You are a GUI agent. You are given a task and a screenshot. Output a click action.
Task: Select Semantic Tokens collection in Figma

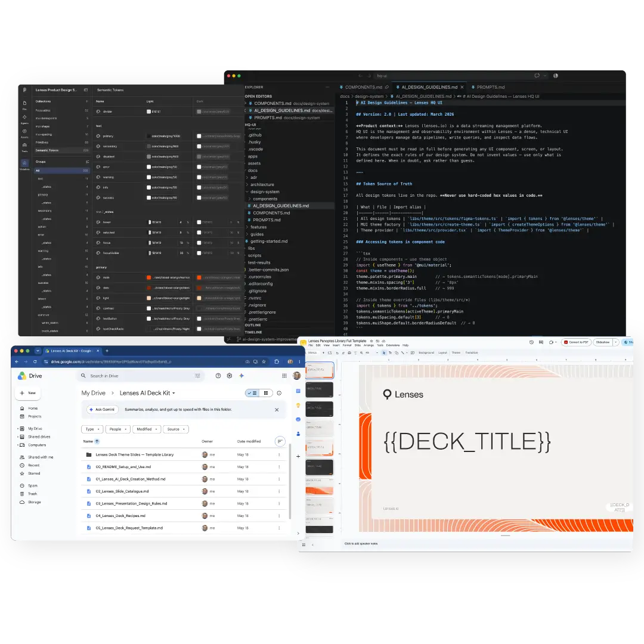point(61,150)
